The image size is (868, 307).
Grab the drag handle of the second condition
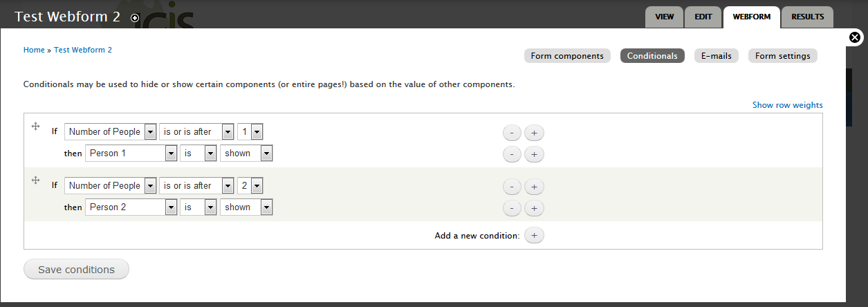click(35, 180)
